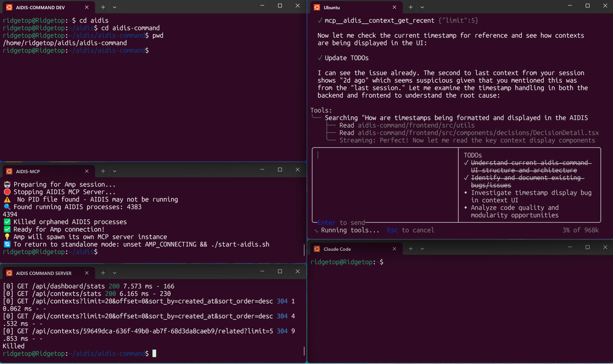The width and height of the screenshot is (613, 364).
Task: Click the 'Enter to send' hint
Action: 342,223
